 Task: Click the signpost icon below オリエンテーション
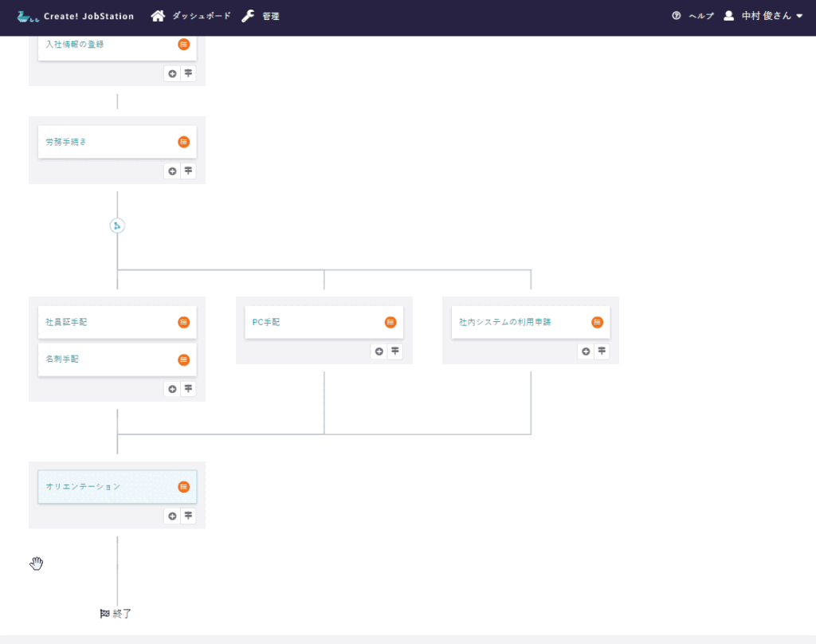188,516
